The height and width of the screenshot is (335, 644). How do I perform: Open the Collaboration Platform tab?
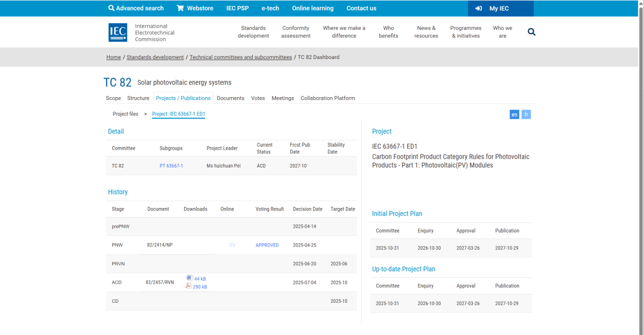pos(327,98)
